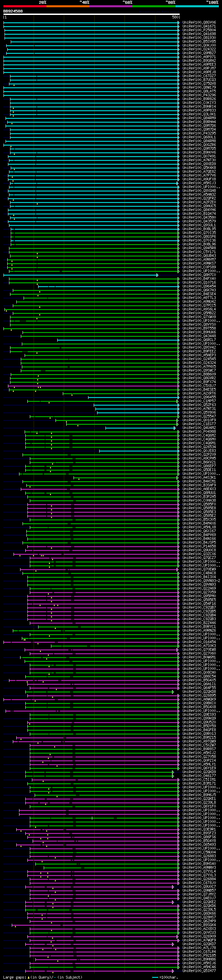222x980 pixels.
Task: Select hit UniRef100_Q6RCL7
Action: coord(199,340)
